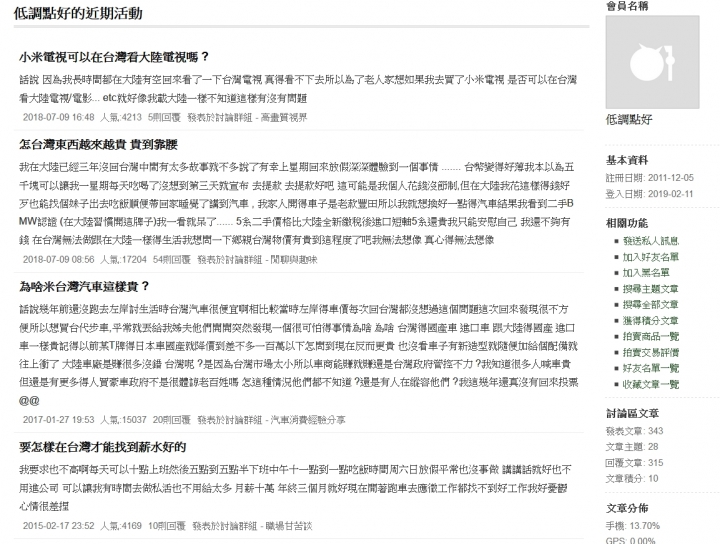This screenshot has width=720, height=544.
Task: Open post 要怎樣在台灣才能找到薪水好的
Action: [102, 447]
